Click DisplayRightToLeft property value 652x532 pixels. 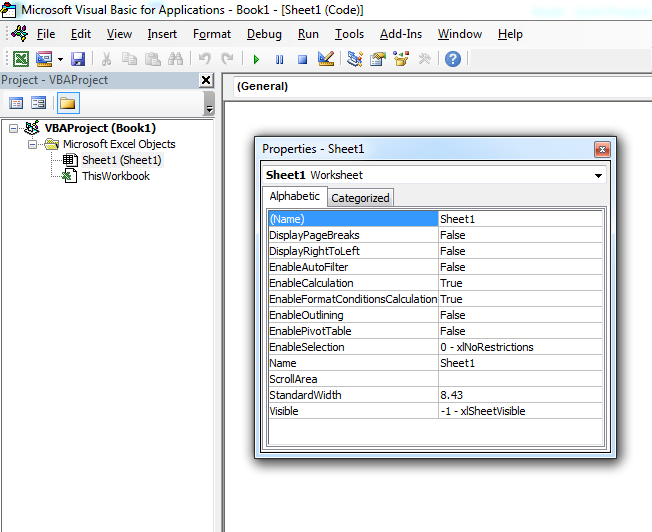[520, 251]
